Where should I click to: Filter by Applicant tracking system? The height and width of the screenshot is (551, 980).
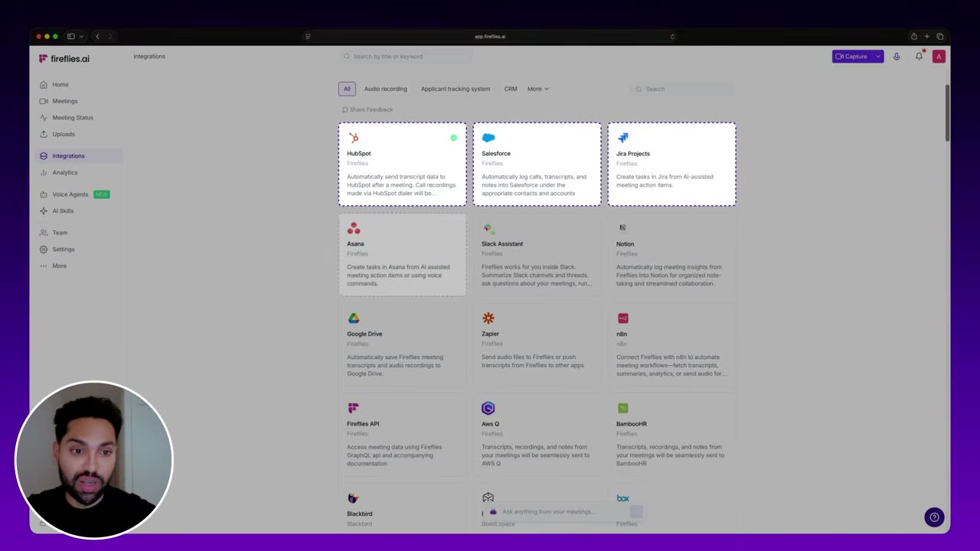tap(455, 89)
